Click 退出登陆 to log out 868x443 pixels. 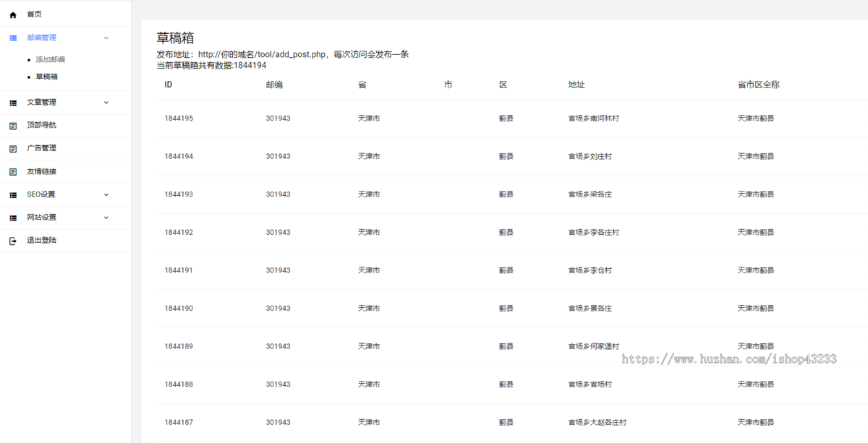click(x=41, y=240)
